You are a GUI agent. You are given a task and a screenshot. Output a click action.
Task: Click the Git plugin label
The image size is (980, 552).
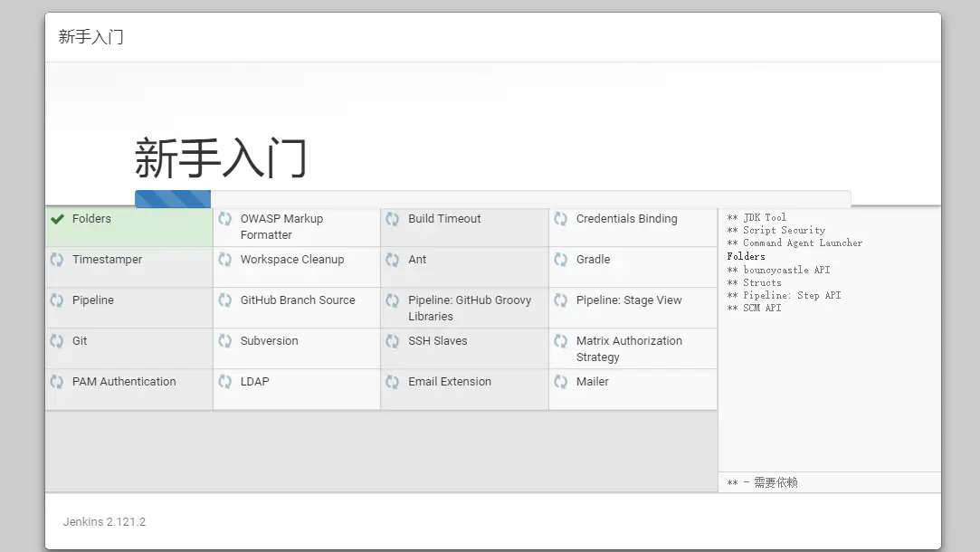[80, 341]
